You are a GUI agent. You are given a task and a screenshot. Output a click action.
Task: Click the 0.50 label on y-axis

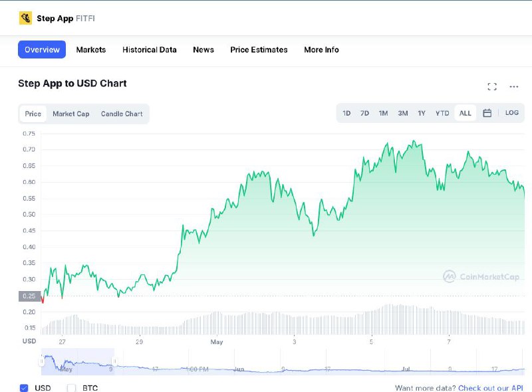(x=29, y=215)
